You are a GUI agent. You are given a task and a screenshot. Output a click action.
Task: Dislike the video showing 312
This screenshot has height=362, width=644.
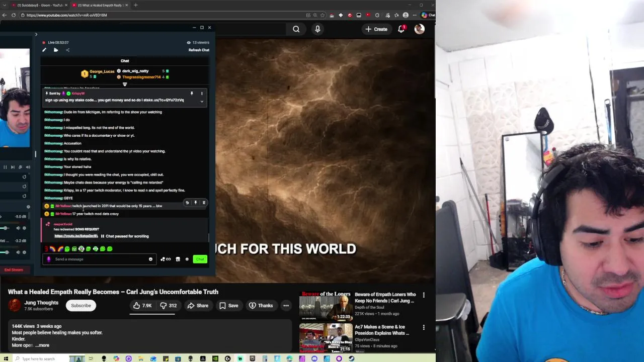pos(169,306)
